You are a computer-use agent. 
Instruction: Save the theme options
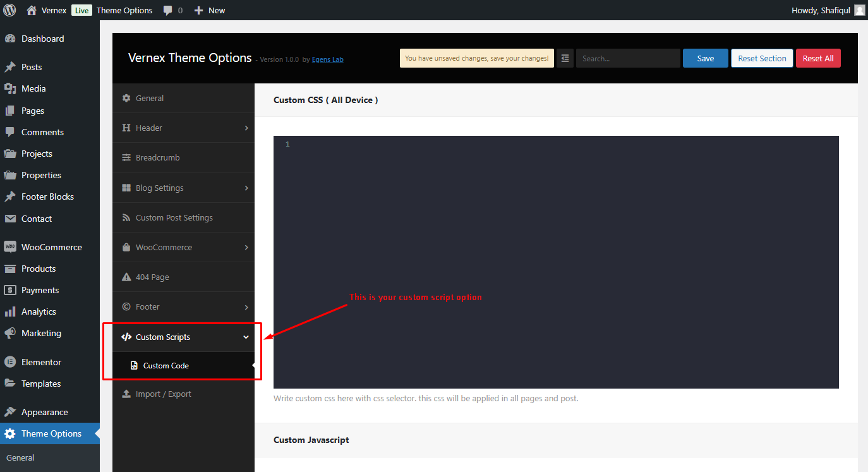click(x=706, y=58)
